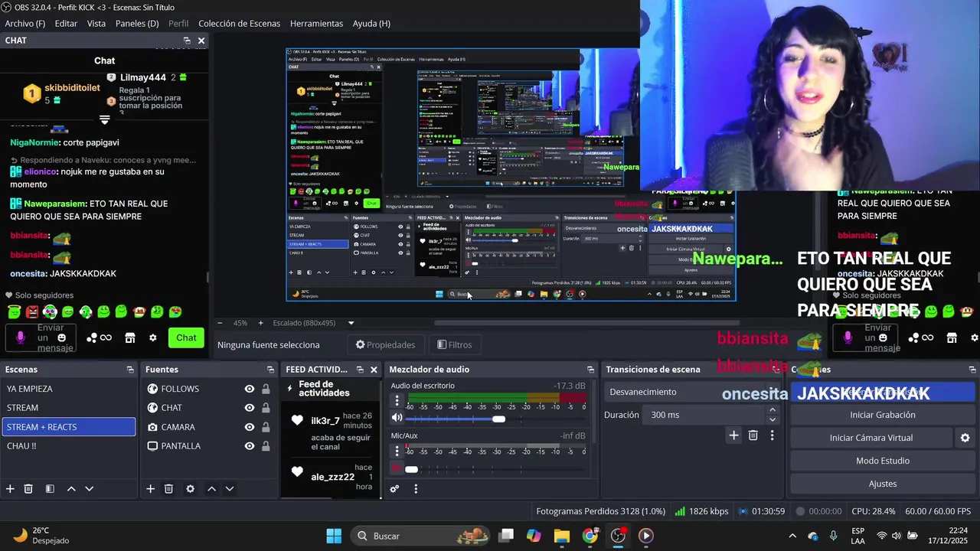
Task: Undock the CHAT panel
Action: click(187, 41)
